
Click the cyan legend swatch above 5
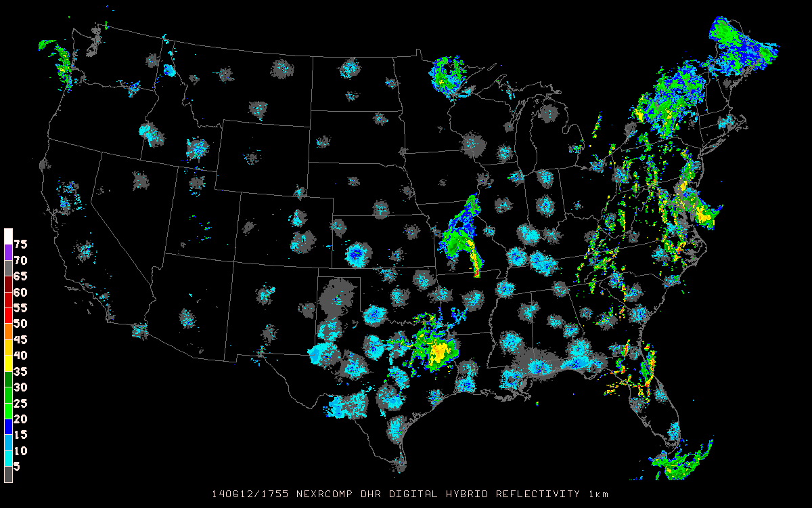[8, 459]
